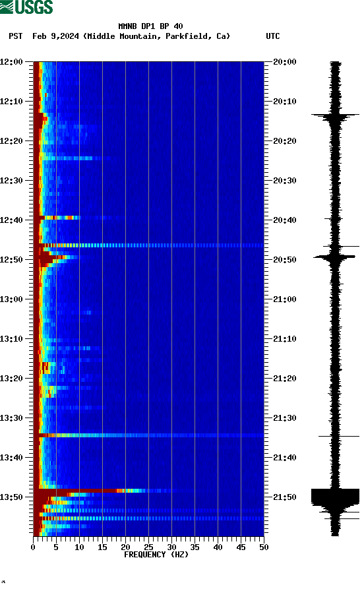Click the USGS logo
Viewport: 364px width, 589px height.
[x=26, y=7]
